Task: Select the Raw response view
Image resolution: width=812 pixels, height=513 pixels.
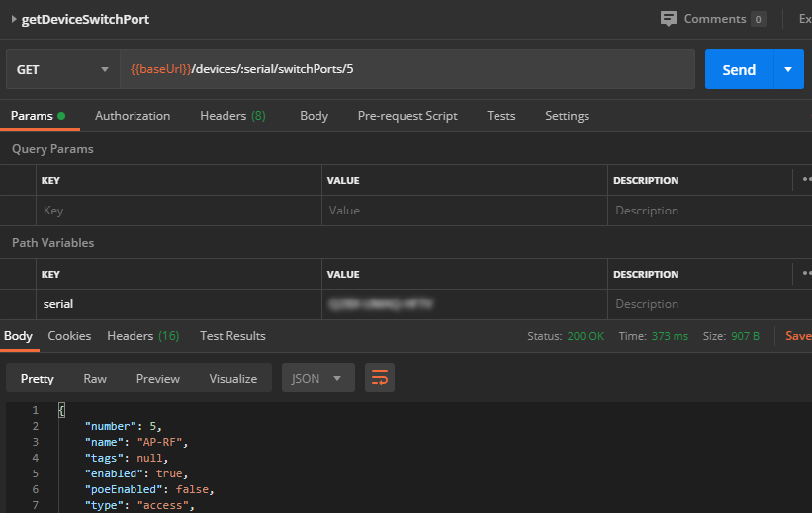Action: [x=95, y=379]
